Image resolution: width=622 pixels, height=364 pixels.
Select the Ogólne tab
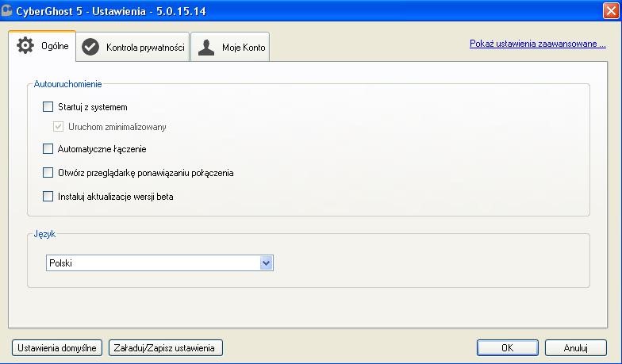pyautogui.click(x=42, y=46)
